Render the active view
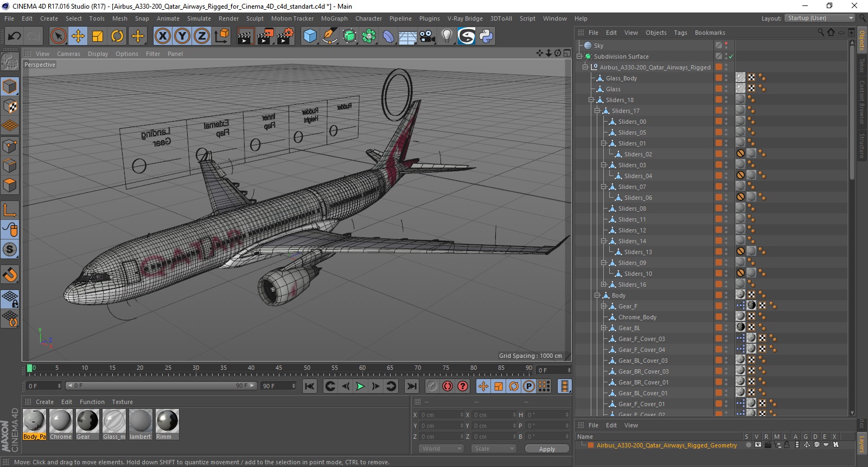This screenshot has width=868, height=467. (x=246, y=36)
